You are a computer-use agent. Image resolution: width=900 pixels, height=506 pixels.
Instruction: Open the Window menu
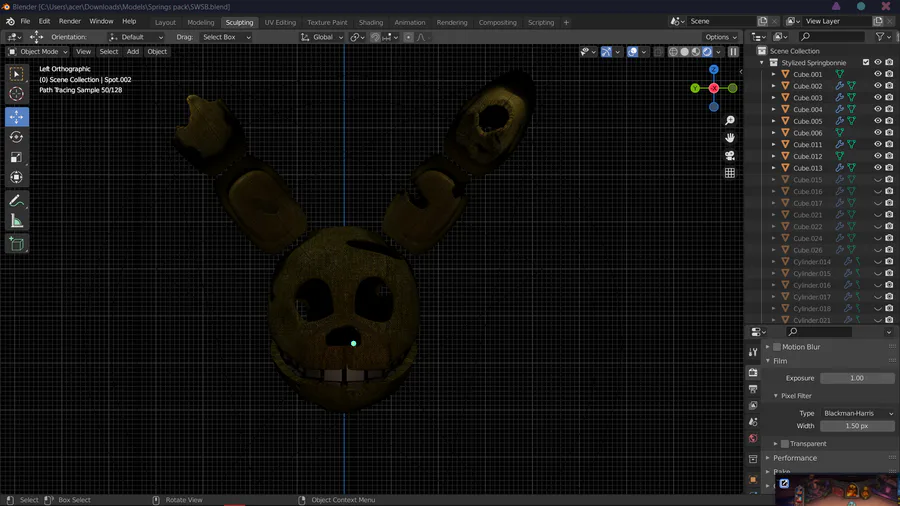(x=101, y=21)
